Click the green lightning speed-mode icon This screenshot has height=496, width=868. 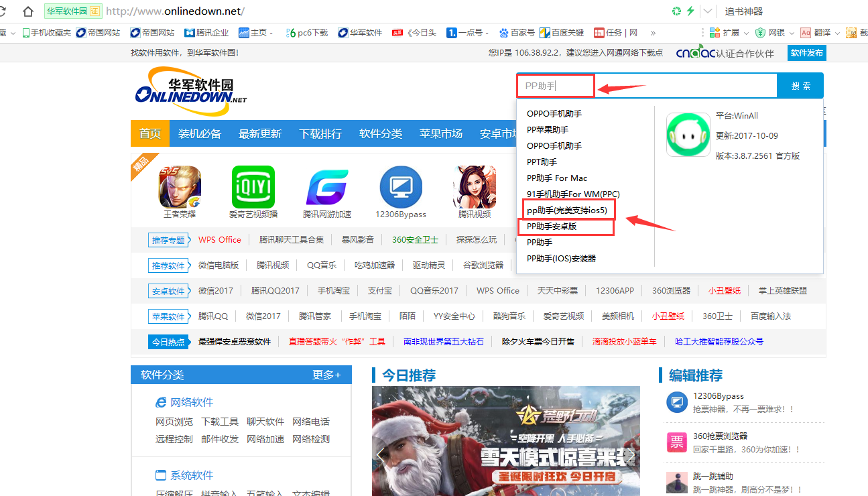tap(690, 11)
